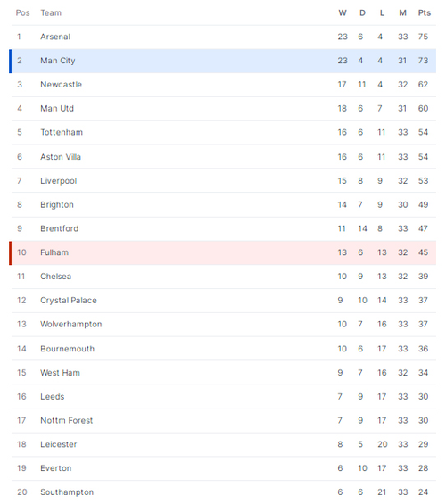The width and height of the screenshot is (446, 504).
Task: Sort by the M matches header
Action: pyautogui.click(x=402, y=13)
